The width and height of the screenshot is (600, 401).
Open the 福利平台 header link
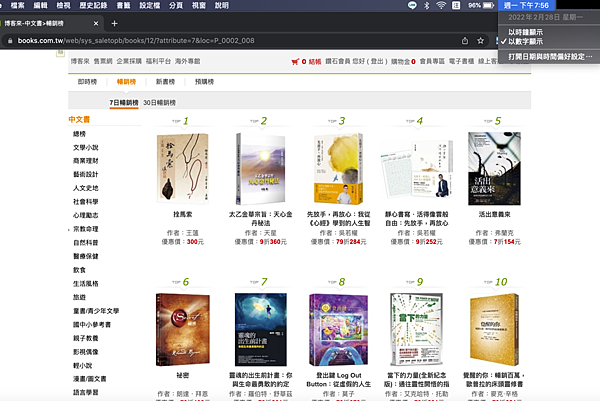[x=158, y=61]
